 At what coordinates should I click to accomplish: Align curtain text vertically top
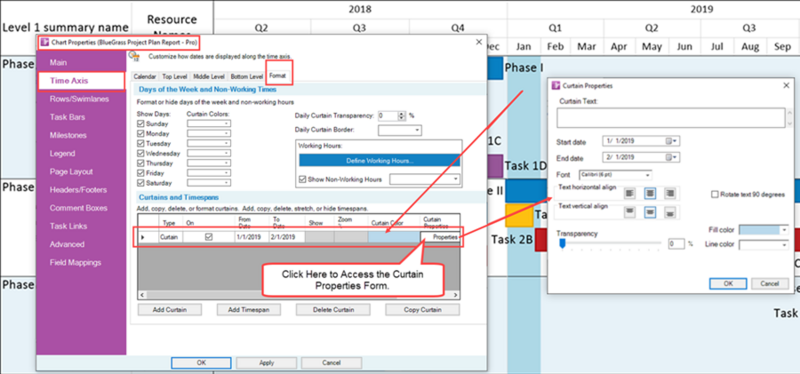coord(630,212)
